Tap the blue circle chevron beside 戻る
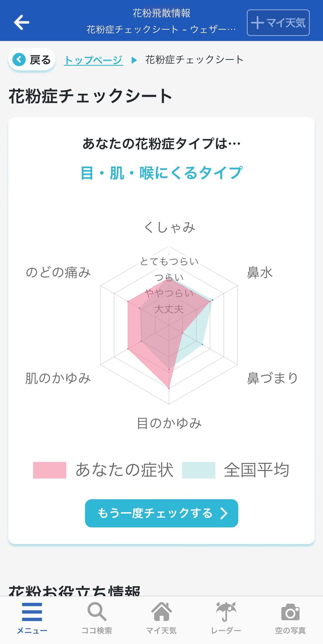This screenshot has height=644, width=323. [x=19, y=59]
